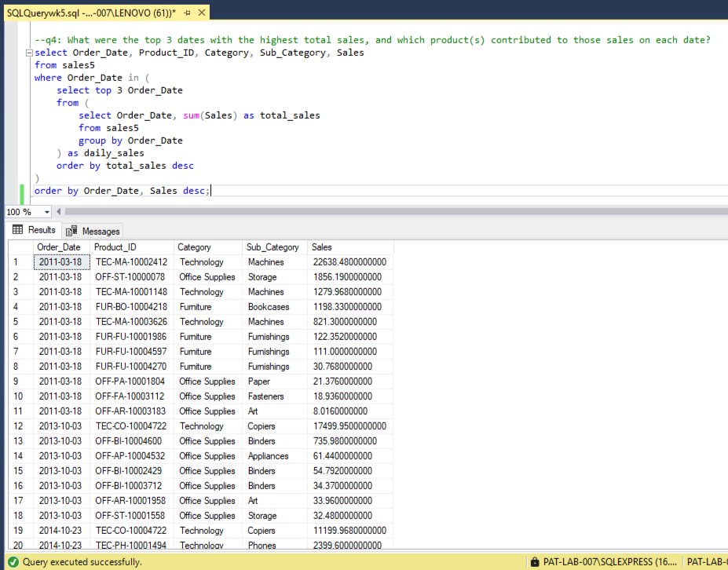Click cell TEC-MA-10001148
Image resolution: width=728 pixels, height=570 pixels.
point(131,291)
